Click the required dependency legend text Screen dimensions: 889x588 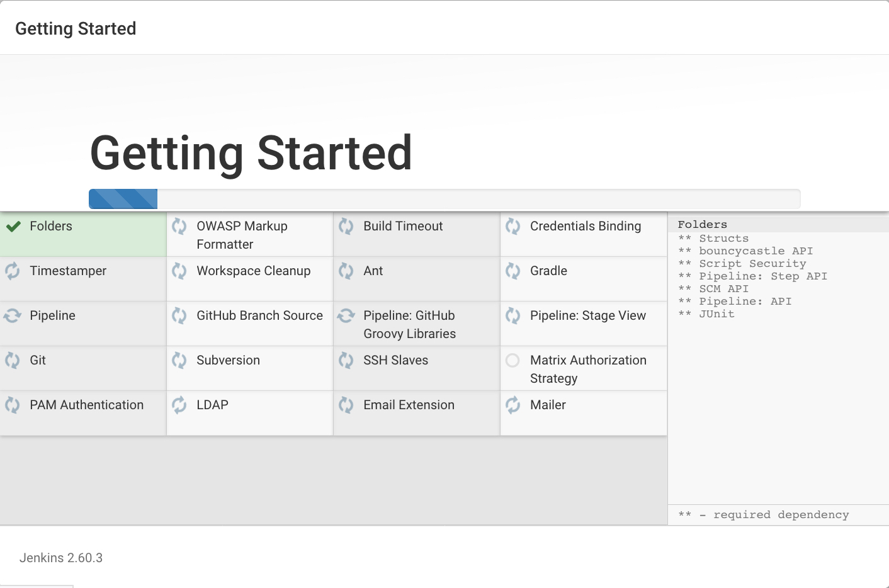click(x=764, y=515)
